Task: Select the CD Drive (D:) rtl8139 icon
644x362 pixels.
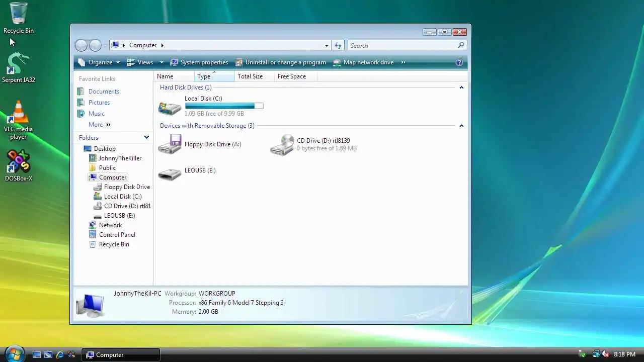Action: point(282,145)
